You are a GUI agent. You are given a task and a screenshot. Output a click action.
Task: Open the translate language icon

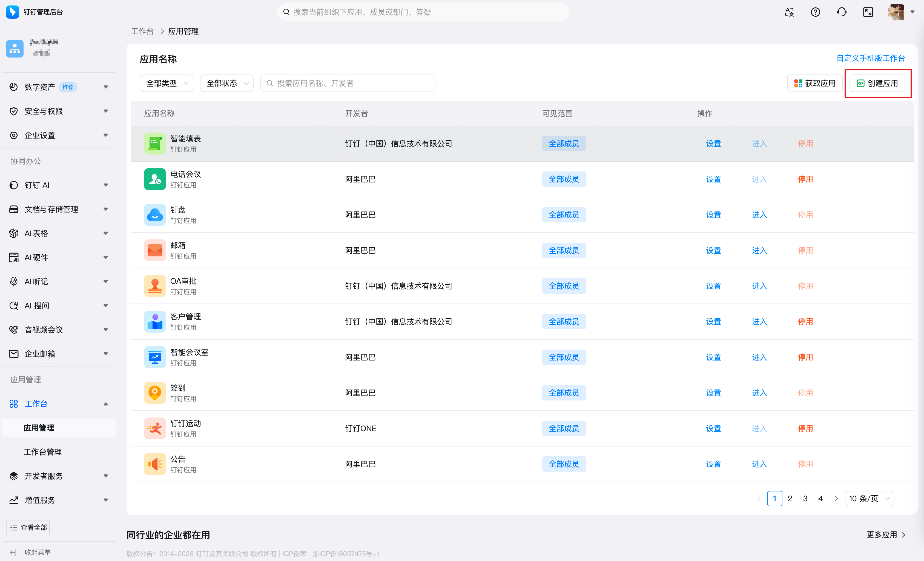(x=789, y=12)
